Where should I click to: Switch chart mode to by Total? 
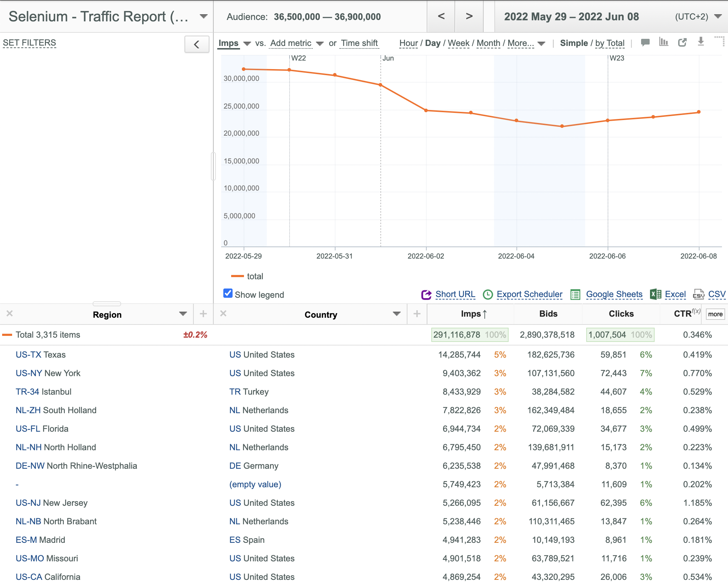[610, 43]
